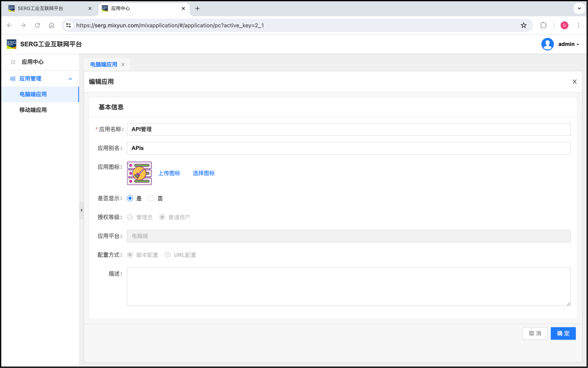Select the 管理员 authorization level

coord(130,217)
